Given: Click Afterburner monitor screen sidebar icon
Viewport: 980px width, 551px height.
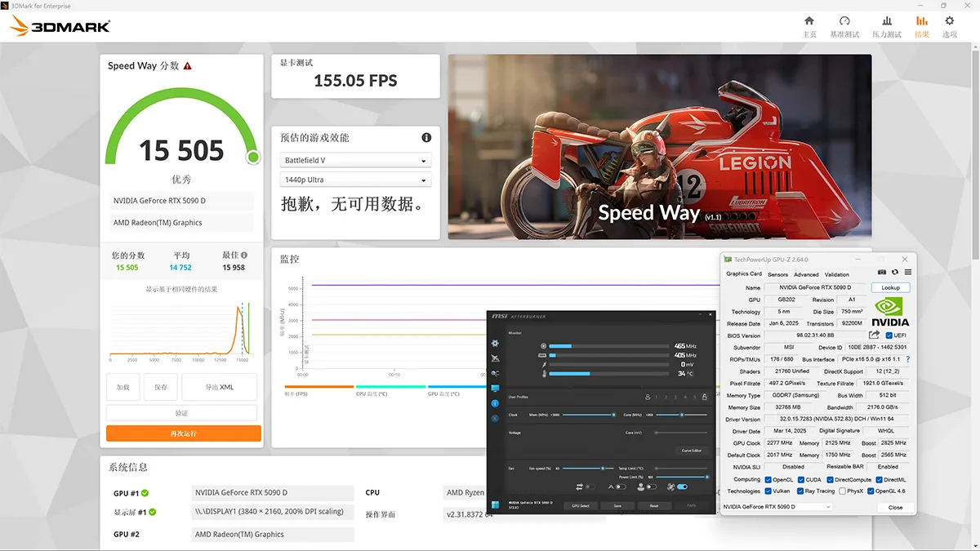Looking at the screenshot, I should pyautogui.click(x=495, y=389).
